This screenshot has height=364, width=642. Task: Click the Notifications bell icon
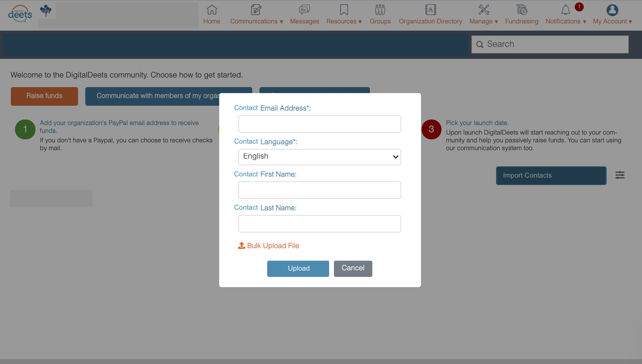(x=565, y=10)
